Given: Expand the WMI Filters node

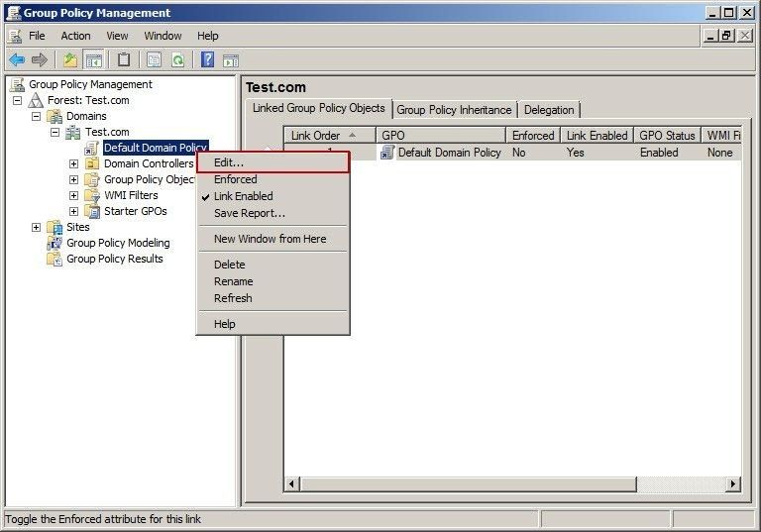Looking at the screenshot, I should [73, 195].
